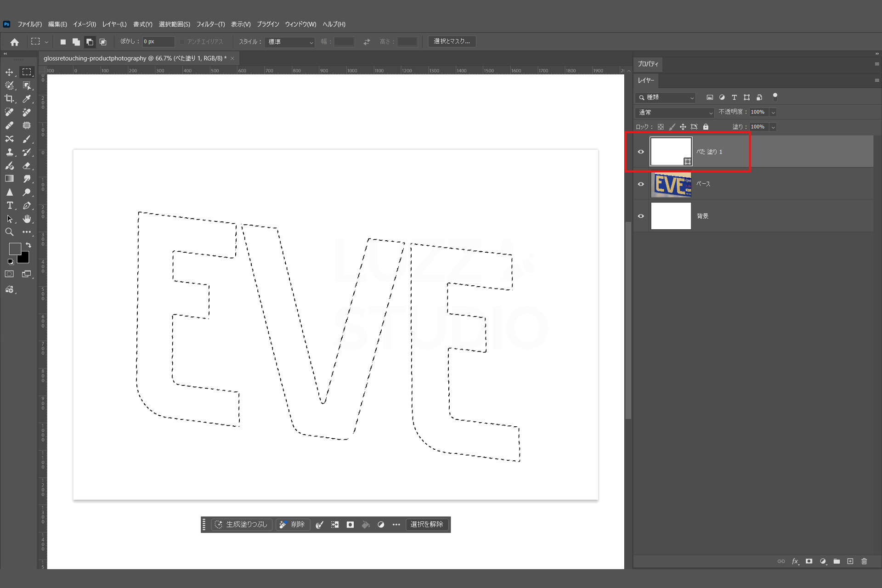Select the Zoom tool
The image size is (882, 588).
point(9,232)
